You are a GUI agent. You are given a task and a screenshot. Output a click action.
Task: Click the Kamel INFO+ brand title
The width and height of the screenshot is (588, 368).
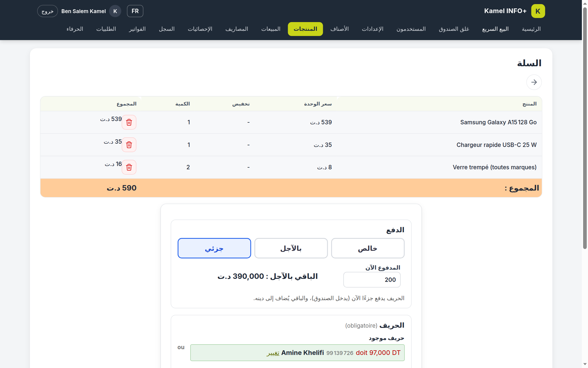coord(505,11)
